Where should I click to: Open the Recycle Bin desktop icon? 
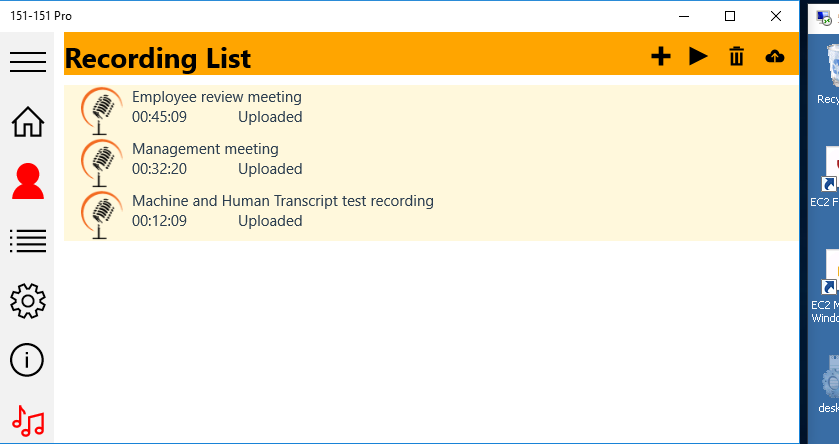(828, 76)
